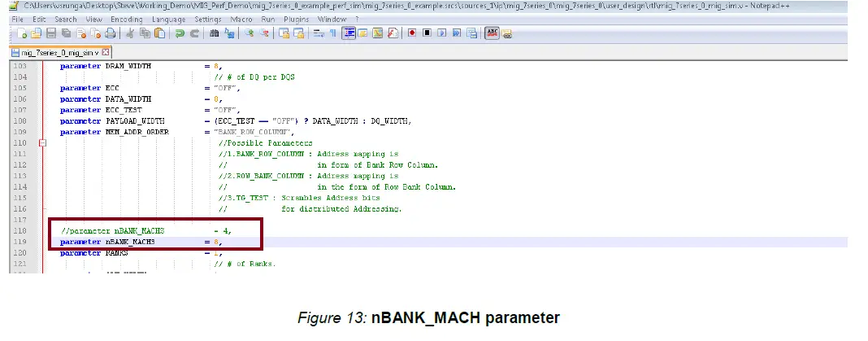
Task: Open the Language menu
Action: click(169, 19)
